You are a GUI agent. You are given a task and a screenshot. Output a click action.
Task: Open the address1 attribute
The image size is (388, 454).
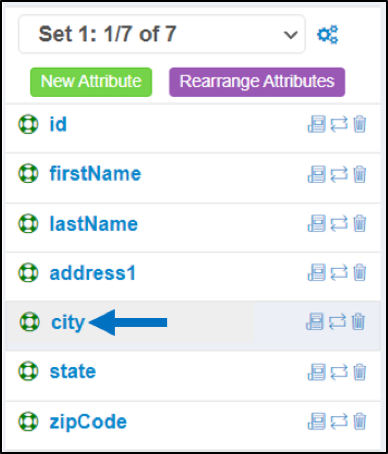coord(93,273)
